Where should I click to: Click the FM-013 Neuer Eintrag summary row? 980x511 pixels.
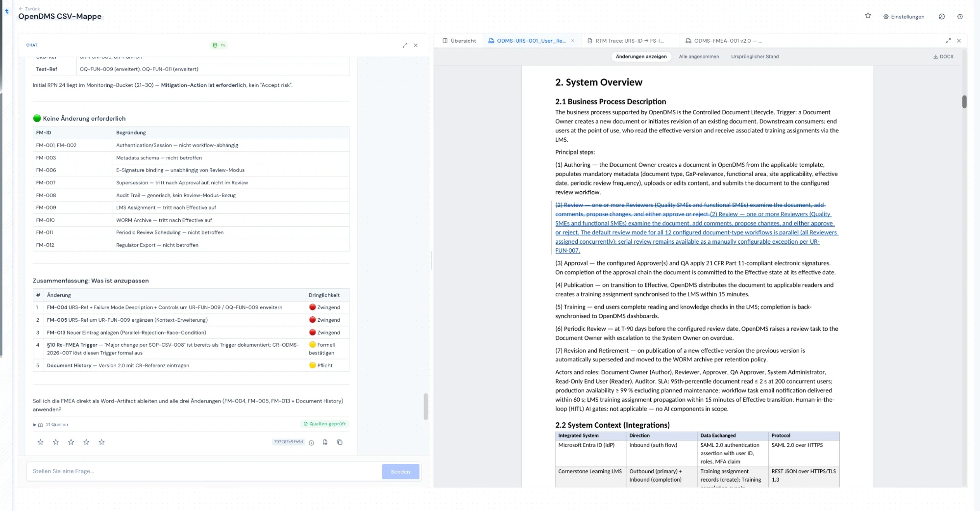click(x=191, y=332)
